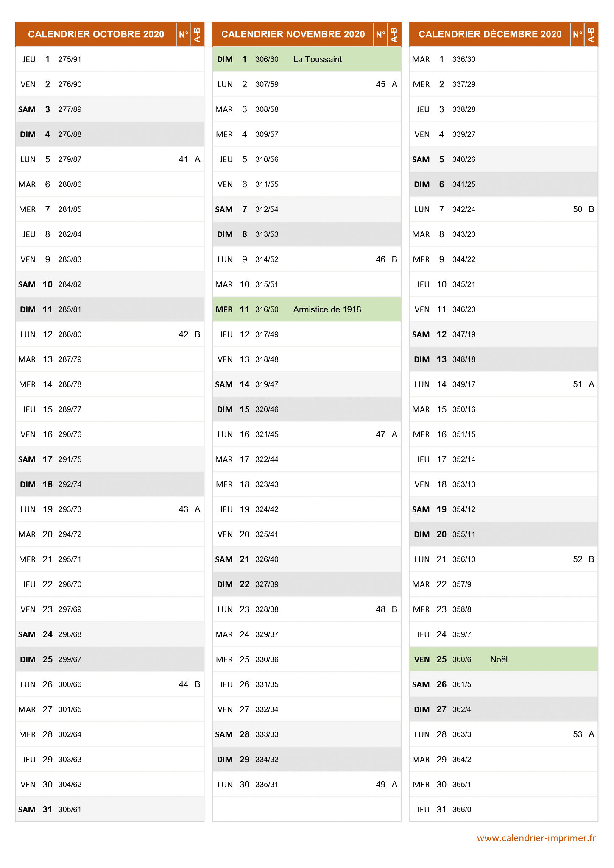Viewport: 614px width, 868px height.
Task: Click the La Toussaint holiday row
Action: click(307, 59)
